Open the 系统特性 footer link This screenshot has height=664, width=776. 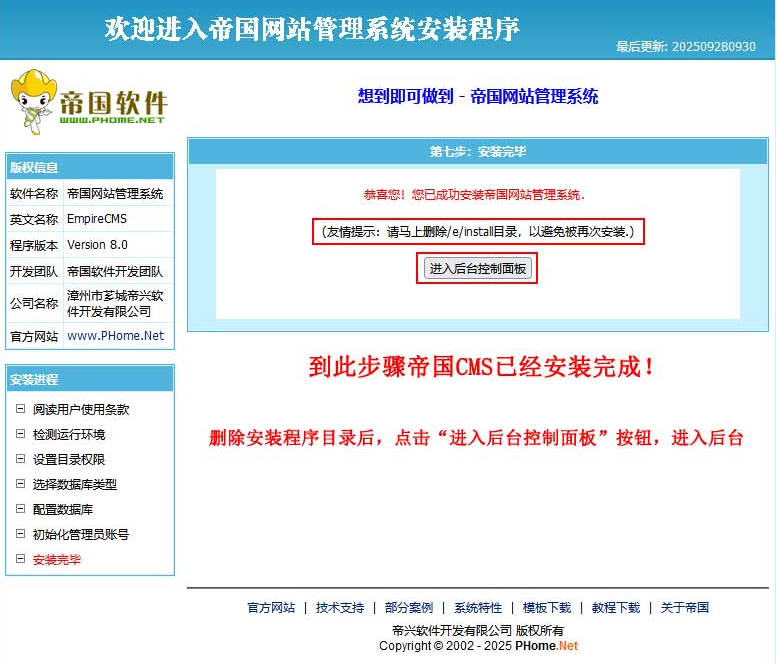point(478,608)
